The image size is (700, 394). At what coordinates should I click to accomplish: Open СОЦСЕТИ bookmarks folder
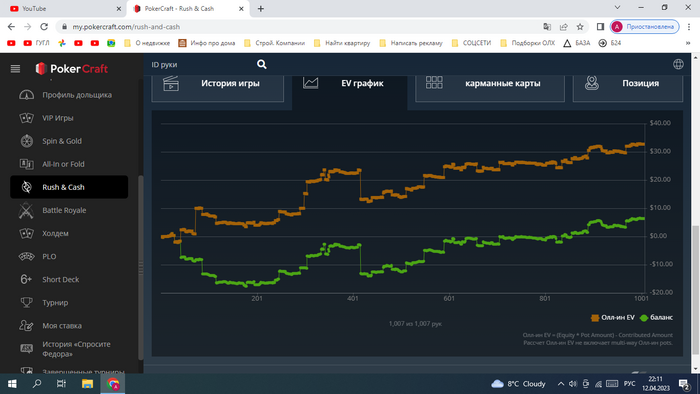coord(471,43)
